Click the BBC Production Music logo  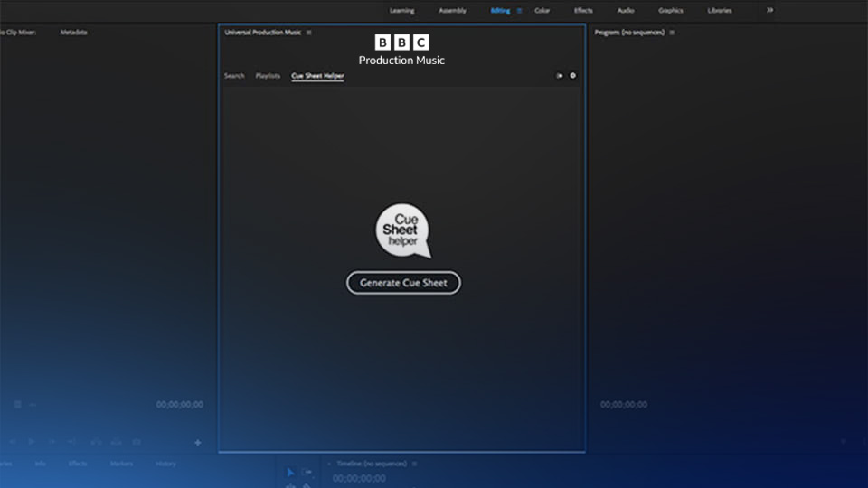[401, 51]
